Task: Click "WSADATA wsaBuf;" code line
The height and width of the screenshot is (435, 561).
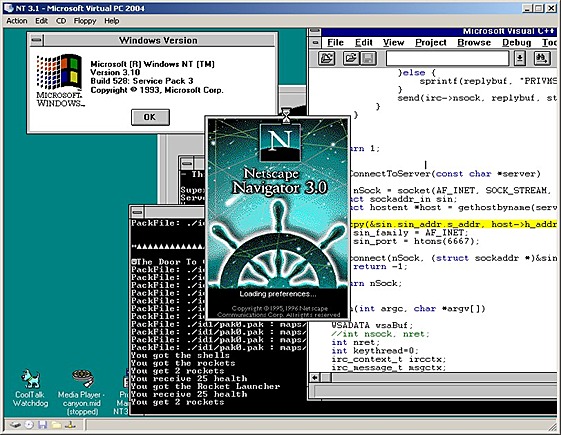Action: pos(372,326)
